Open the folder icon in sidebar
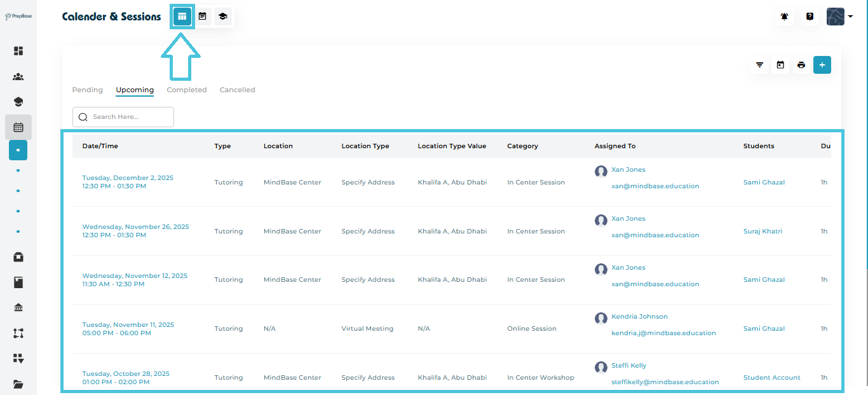Viewport: 868px width, 395px height. point(18,384)
